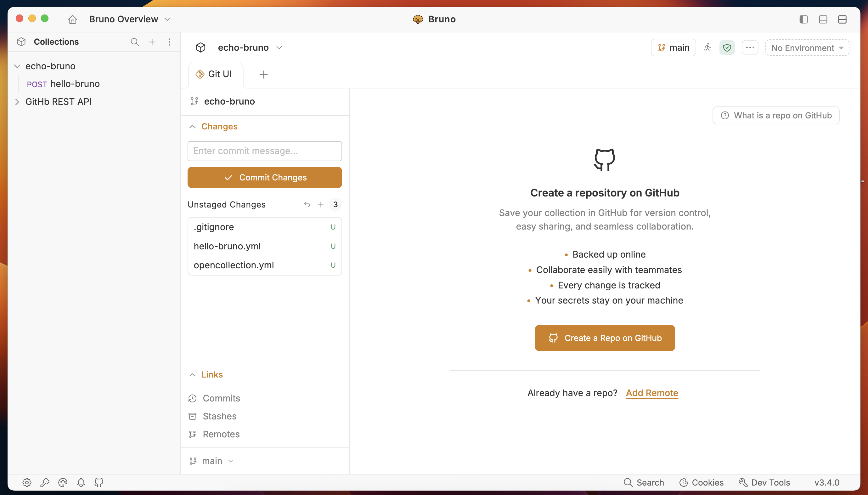Click the GitHub cat icon in status bar
Image resolution: width=868 pixels, height=495 pixels.
coord(99,483)
